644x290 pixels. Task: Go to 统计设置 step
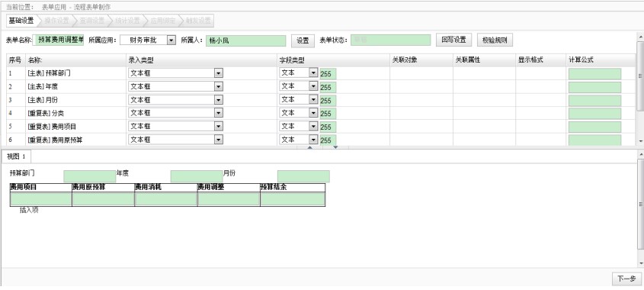tap(127, 21)
